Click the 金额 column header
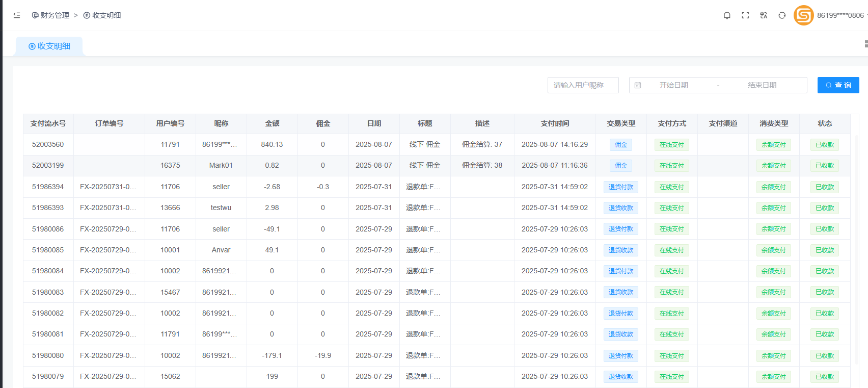868x388 pixels. [272, 123]
